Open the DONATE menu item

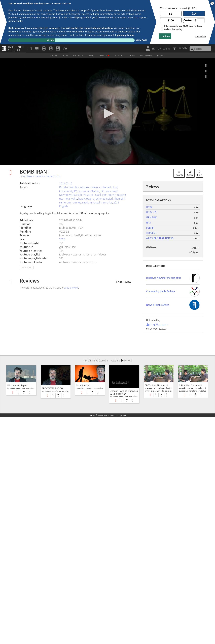pyautogui.click(x=104, y=56)
